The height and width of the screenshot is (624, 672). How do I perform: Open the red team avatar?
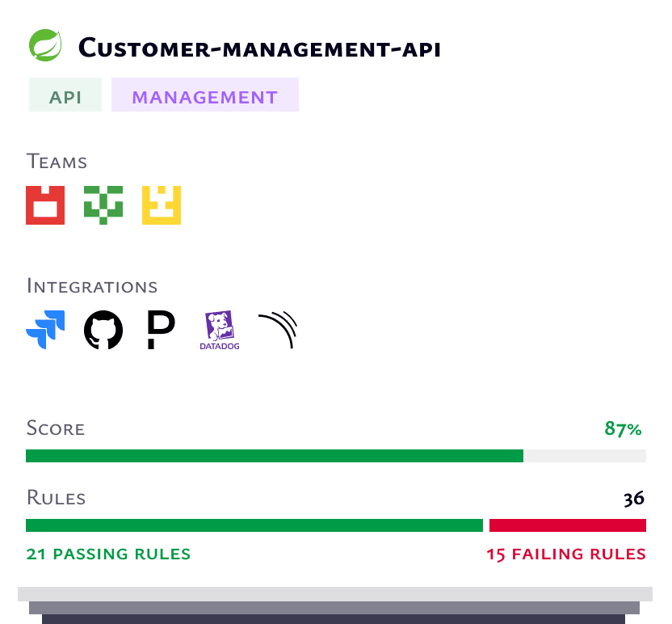coord(45,205)
